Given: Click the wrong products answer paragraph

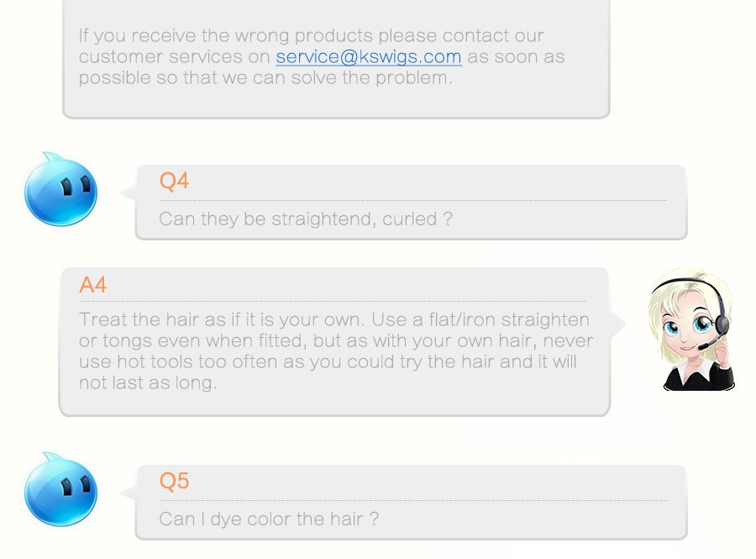Looking at the screenshot, I should click(322, 56).
